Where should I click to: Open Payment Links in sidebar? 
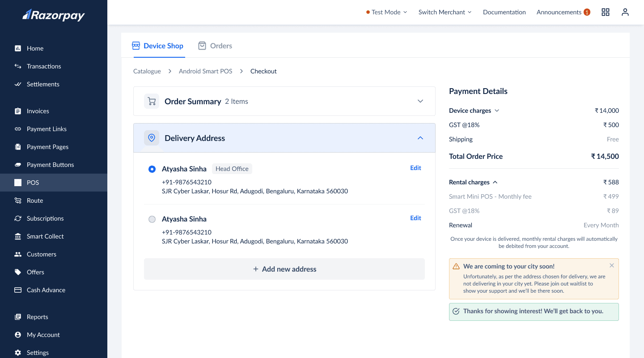(x=54, y=129)
